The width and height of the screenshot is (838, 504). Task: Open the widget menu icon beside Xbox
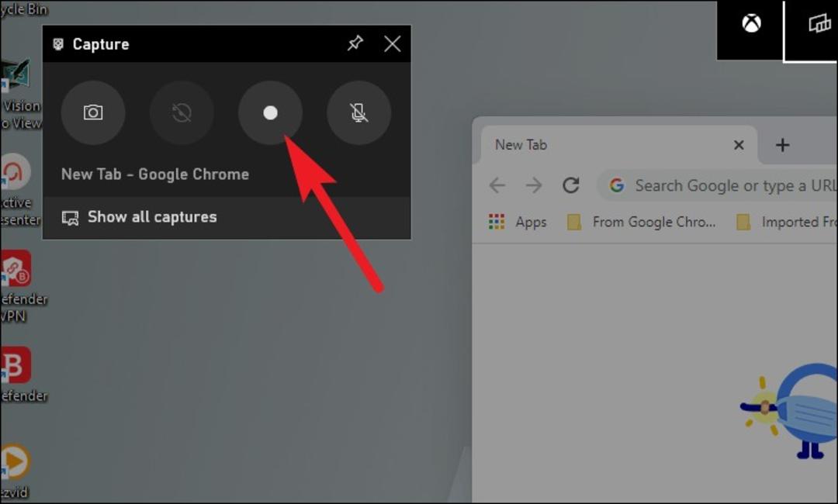click(x=820, y=23)
